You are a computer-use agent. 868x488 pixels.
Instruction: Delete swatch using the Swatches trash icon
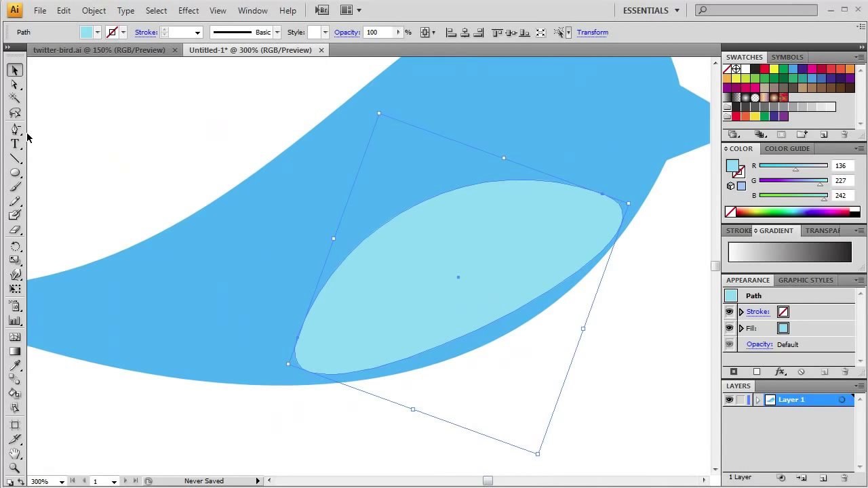844,135
